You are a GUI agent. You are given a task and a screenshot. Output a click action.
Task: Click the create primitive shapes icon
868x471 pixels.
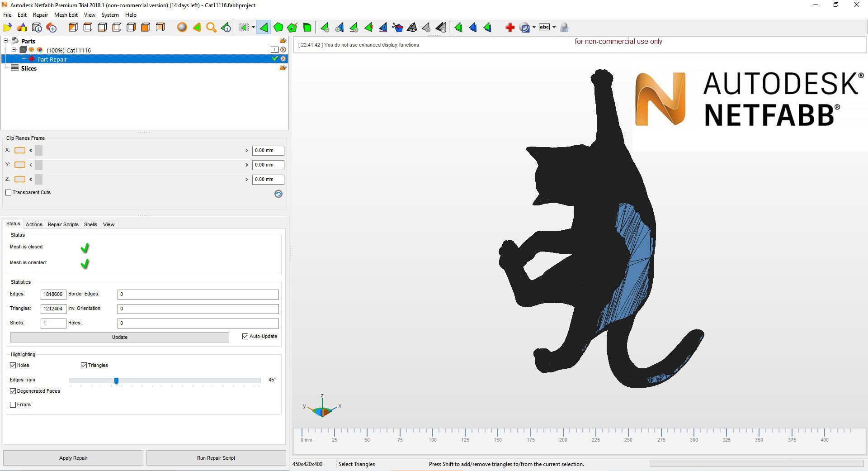[x=22, y=28]
